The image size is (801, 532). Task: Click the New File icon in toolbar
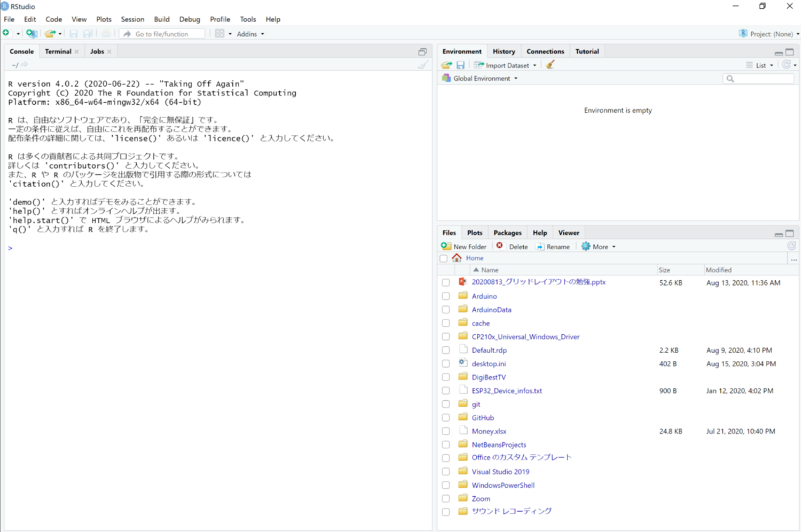tap(7, 34)
